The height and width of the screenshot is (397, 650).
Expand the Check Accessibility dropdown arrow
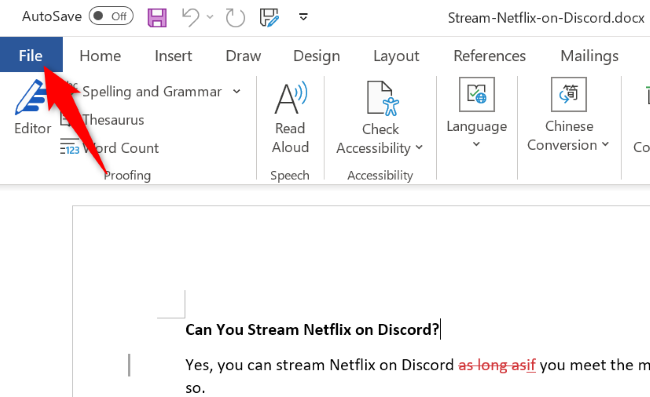click(419, 147)
